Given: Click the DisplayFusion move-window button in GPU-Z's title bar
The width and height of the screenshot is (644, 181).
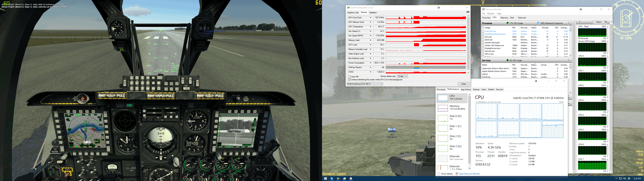Looking at the screenshot, I should point(439,8).
